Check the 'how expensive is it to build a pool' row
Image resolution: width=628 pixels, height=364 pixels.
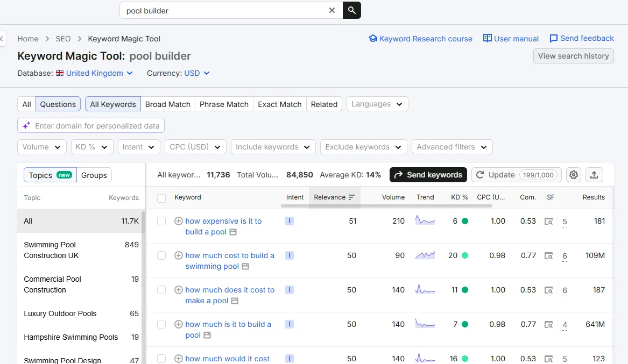[x=161, y=221]
